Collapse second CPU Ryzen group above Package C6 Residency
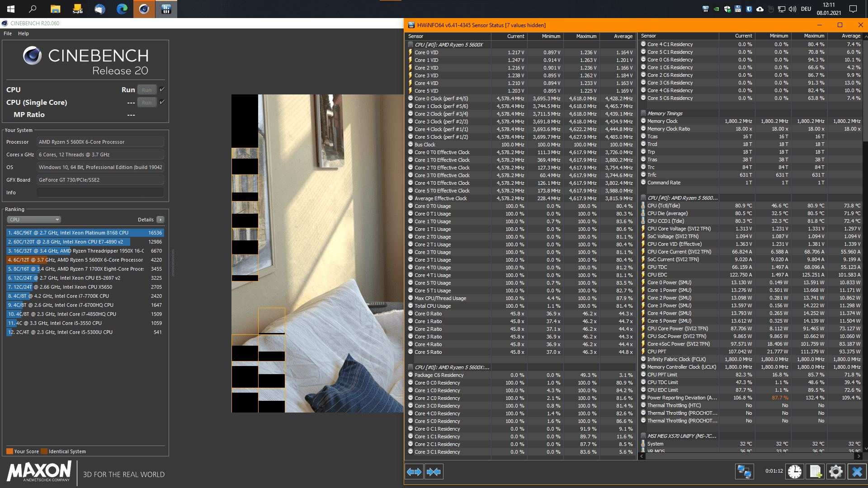 tap(410, 367)
